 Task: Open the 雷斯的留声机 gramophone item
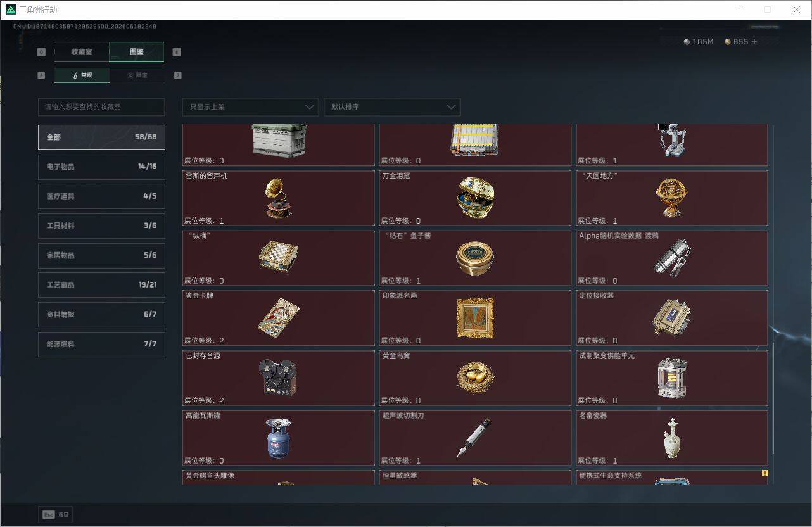pos(279,198)
